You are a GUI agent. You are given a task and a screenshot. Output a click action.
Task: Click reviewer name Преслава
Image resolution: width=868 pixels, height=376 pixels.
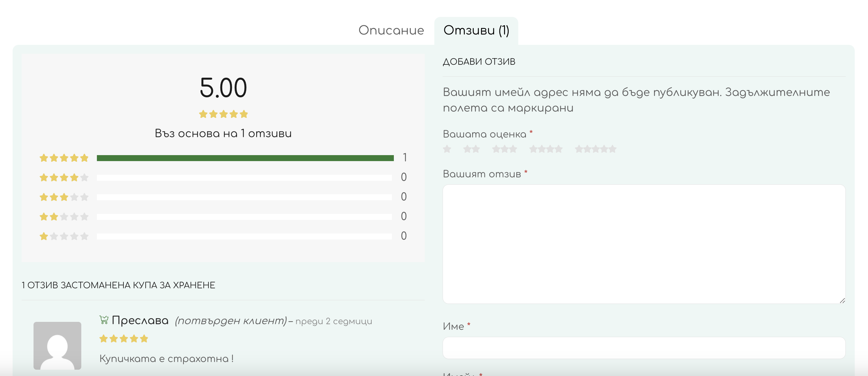point(140,320)
